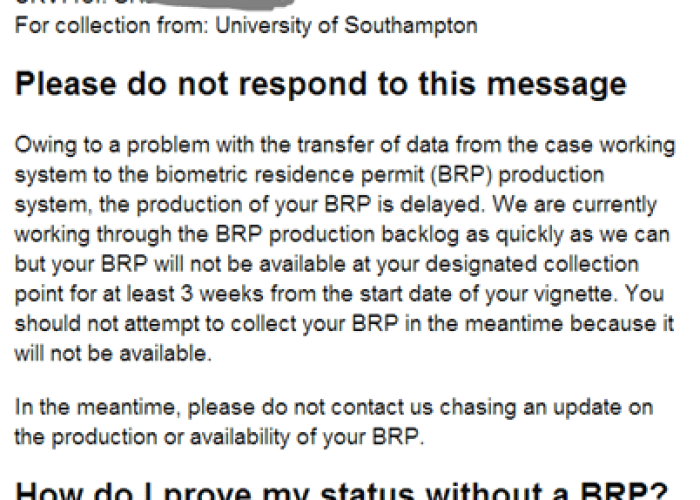The height and width of the screenshot is (500, 700).
Task: Click the sentence 'will not be available.'
Action: pos(113,354)
